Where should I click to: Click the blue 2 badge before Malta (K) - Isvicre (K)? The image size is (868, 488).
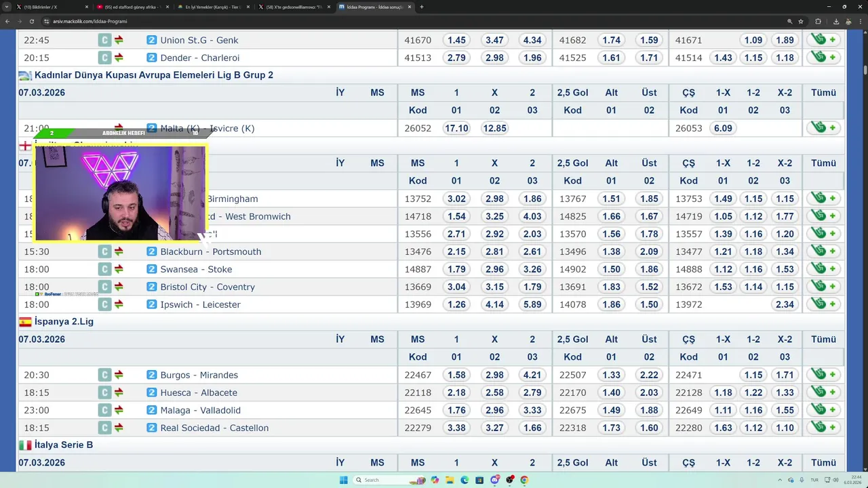pos(152,128)
